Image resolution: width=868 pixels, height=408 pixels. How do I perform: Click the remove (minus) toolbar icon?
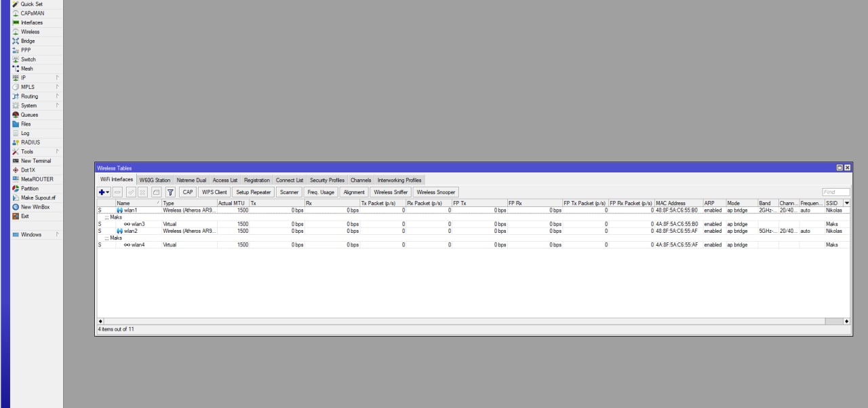tap(117, 192)
